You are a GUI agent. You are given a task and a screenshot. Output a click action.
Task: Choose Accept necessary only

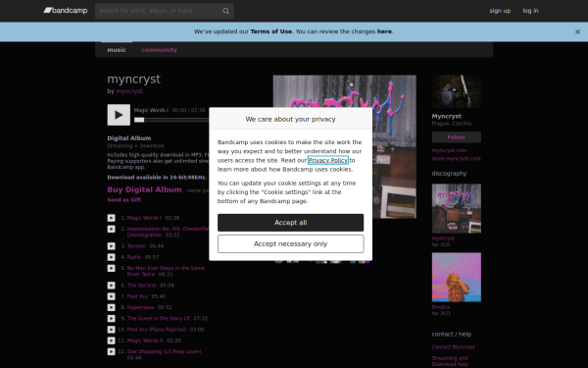(291, 244)
